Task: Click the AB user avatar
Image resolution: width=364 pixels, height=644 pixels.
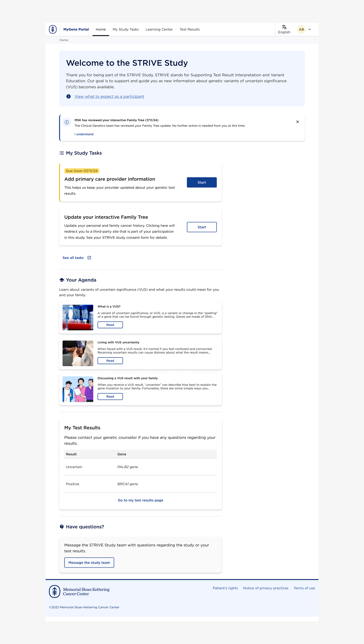Action: coord(301,29)
